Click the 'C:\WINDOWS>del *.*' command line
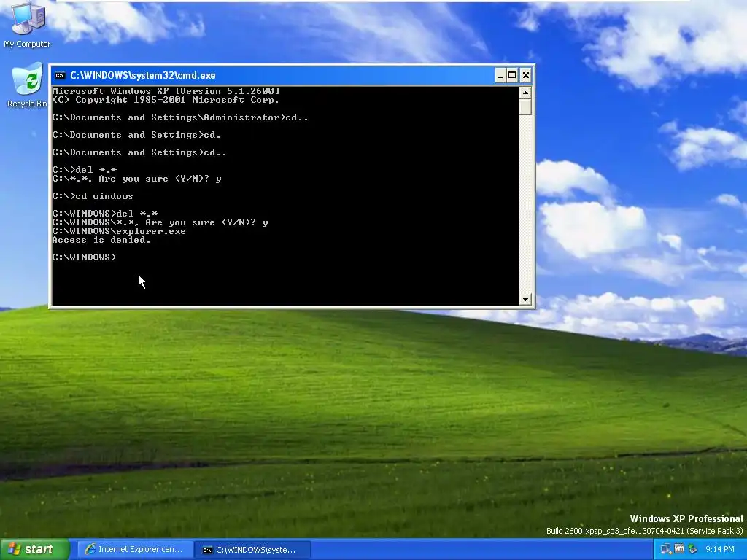Viewport: 747px width, 560px height. (x=105, y=214)
